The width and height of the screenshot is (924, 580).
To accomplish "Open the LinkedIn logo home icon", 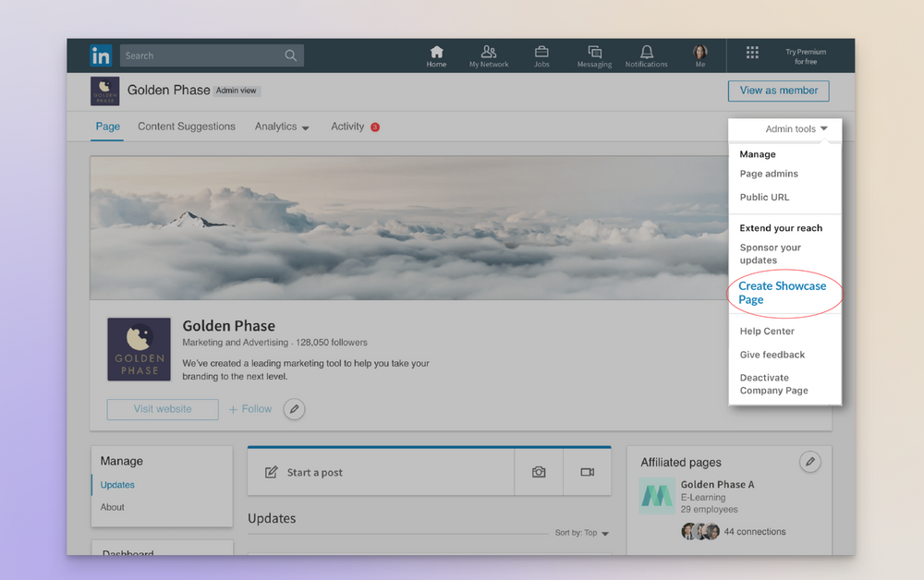I will [101, 55].
